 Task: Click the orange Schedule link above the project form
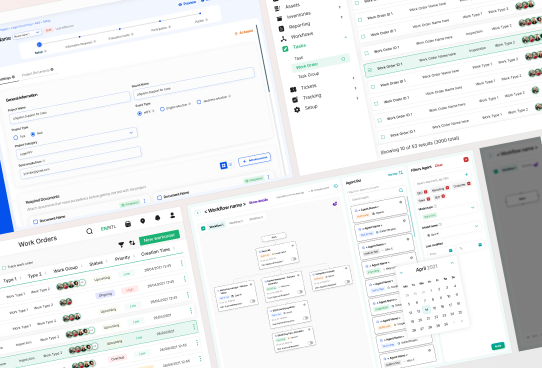244,32
